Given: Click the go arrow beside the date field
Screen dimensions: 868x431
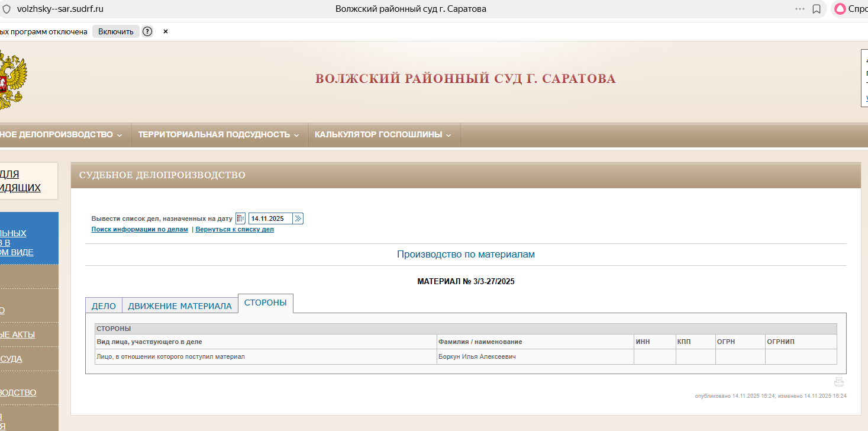Looking at the screenshot, I should (x=298, y=218).
